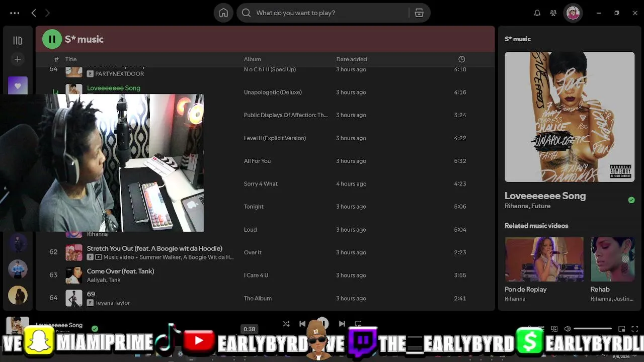Open the Related music videos section
This screenshot has height=362, width=644.
[x=536, y=226]
